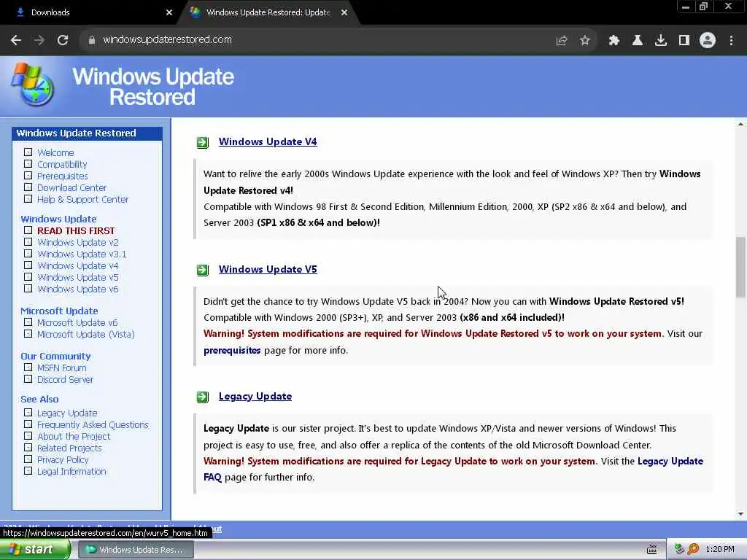Select Windows Update v5 in sidebar
This screenshot has width=747, height=560.
pos(78,278)
